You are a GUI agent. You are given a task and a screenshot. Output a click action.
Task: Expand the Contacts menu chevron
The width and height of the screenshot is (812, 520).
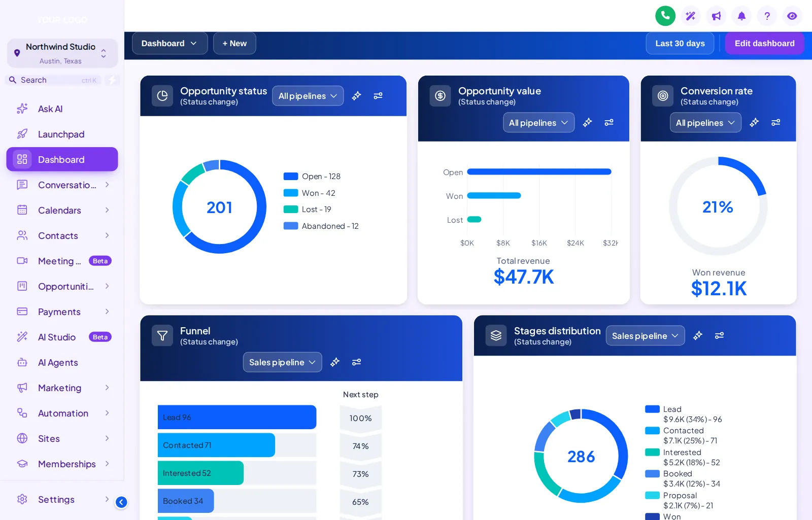coord(107,235)
